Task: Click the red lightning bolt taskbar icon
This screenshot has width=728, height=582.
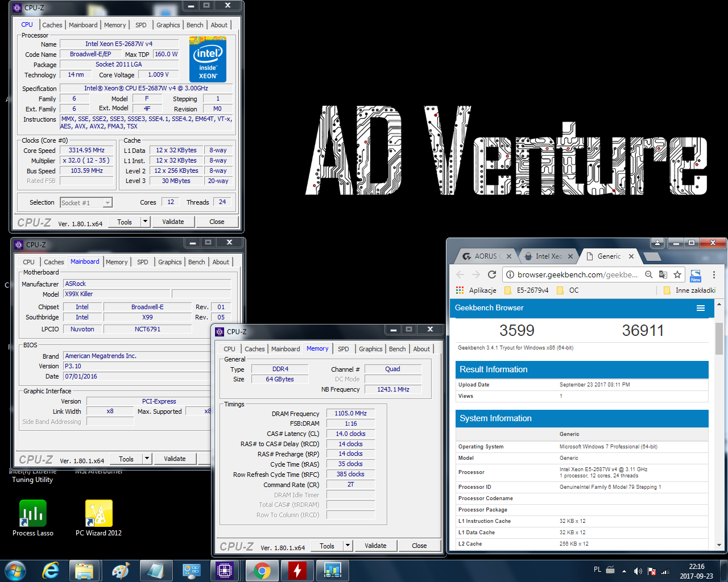Action: coord(297,570)
